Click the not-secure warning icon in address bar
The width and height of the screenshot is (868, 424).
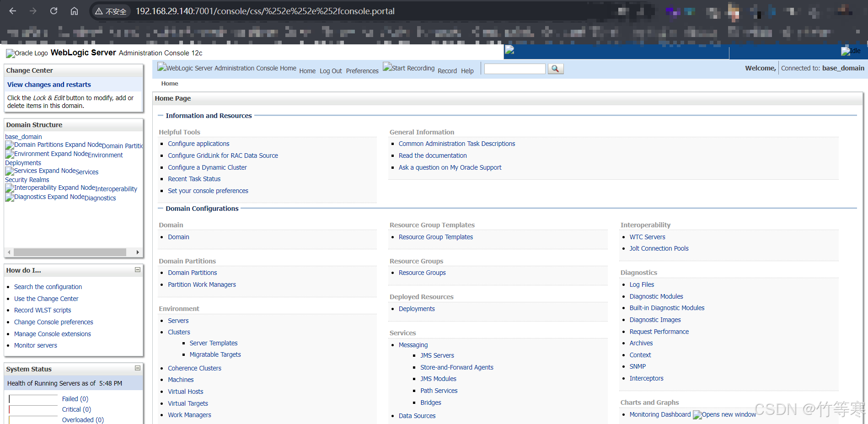[99, 11]
